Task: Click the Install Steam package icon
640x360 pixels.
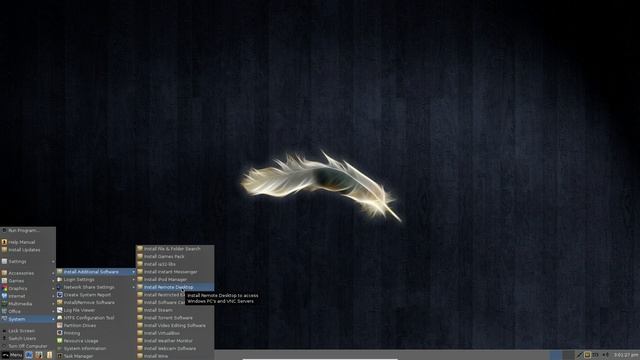Action: 140,310
